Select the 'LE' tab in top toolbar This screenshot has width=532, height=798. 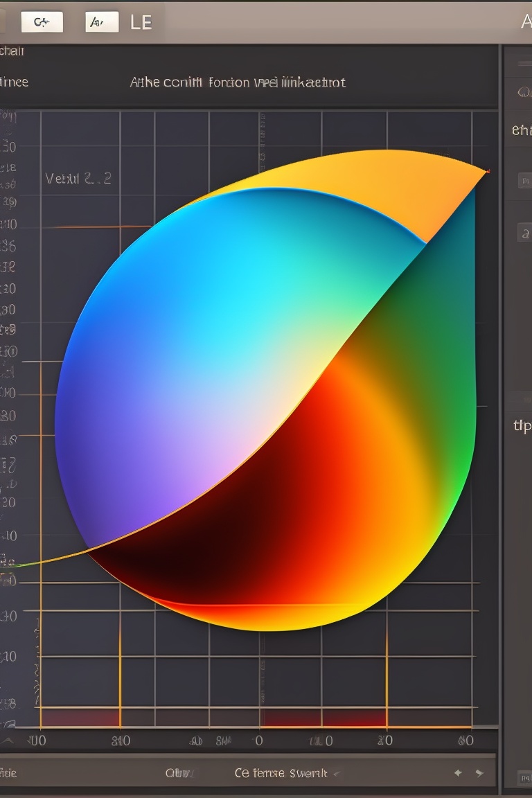(141, 22)
